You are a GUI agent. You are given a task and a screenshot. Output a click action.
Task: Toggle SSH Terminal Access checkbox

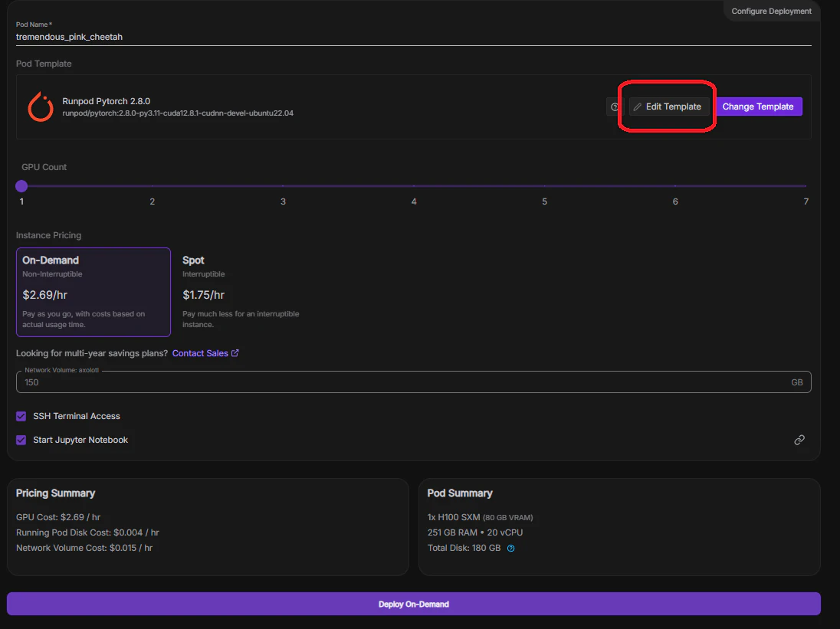(x=21, y=416)
